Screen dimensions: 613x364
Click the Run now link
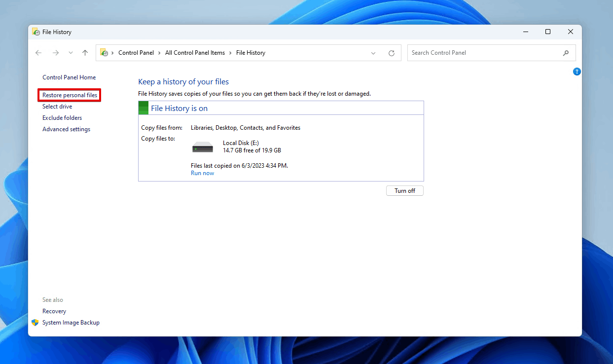coord(202,173)
